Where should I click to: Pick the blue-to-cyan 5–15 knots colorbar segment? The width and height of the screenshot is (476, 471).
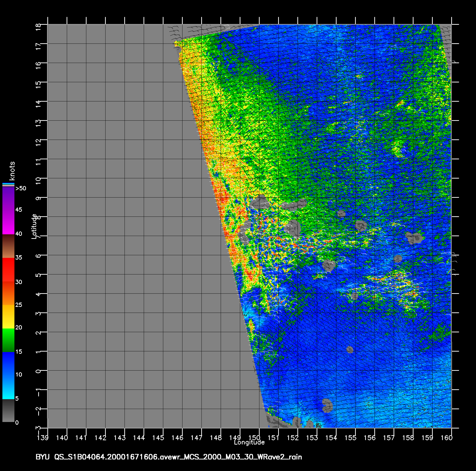coord(8,375)
